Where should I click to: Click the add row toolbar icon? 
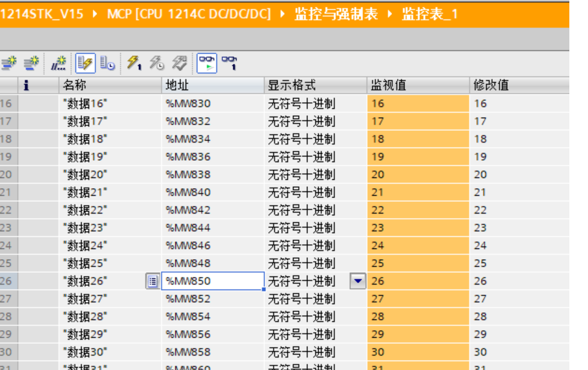(30, 63)
